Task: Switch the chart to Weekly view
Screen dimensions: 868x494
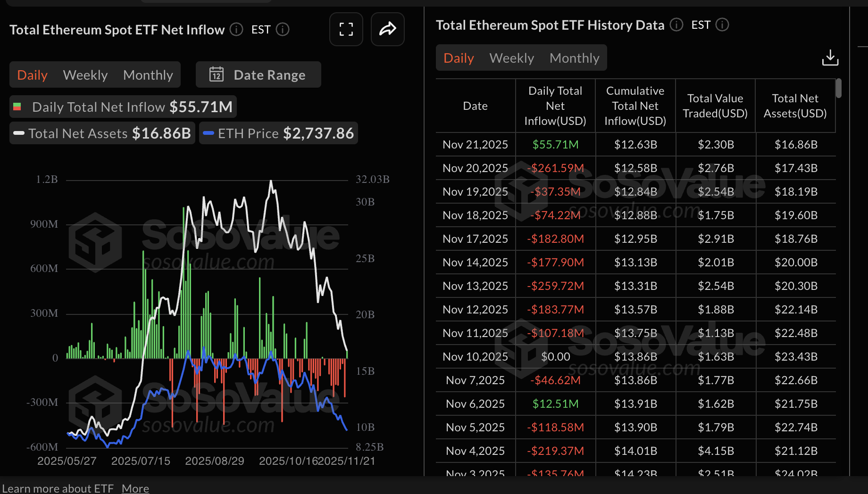Action: click(85, 74)
